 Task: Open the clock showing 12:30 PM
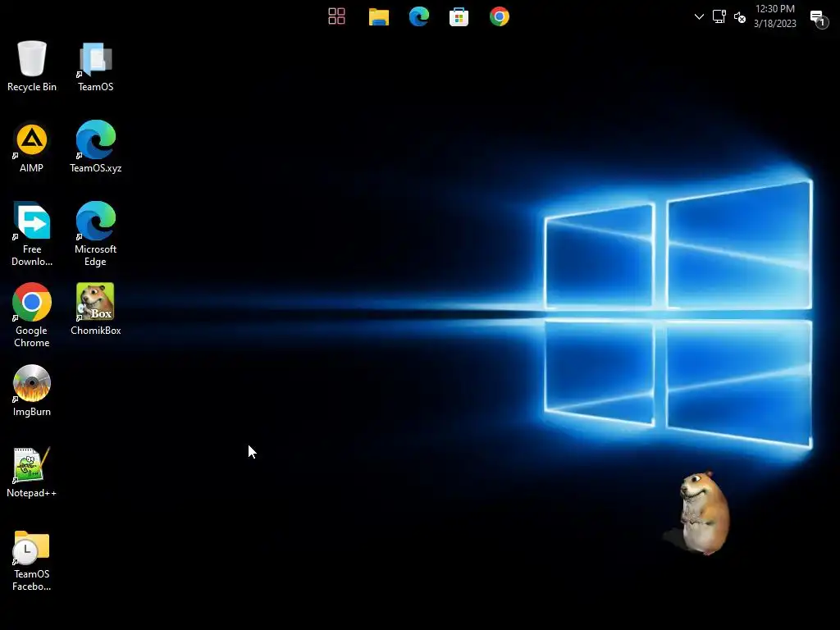tap(774, 16)
